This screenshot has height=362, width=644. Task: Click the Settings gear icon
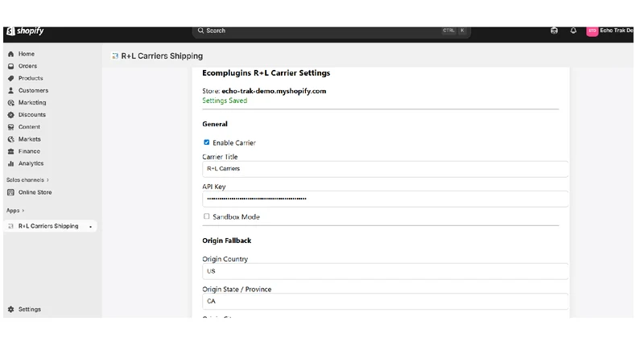[10, 310]
